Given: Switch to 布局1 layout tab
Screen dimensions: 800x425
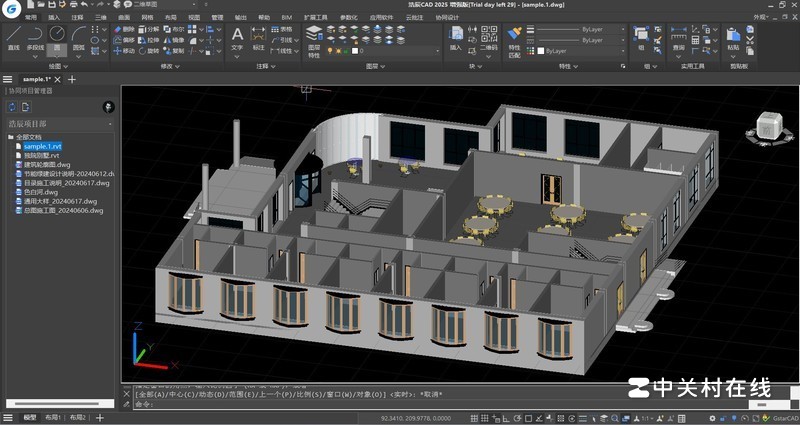Looking at the screenshot, I should click(50, 417).
